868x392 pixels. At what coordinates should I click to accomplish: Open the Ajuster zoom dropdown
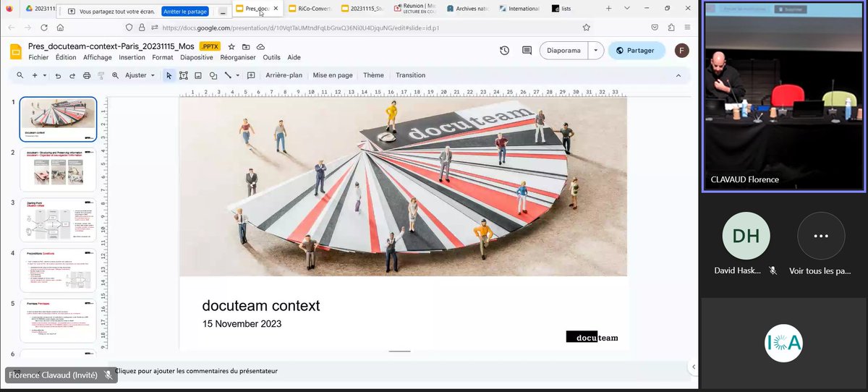(140, 75)
